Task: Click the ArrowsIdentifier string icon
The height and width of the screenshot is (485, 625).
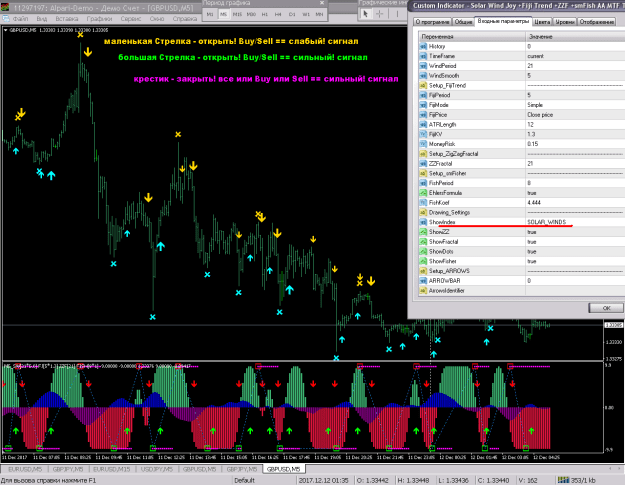Action: tap(423, 291)
